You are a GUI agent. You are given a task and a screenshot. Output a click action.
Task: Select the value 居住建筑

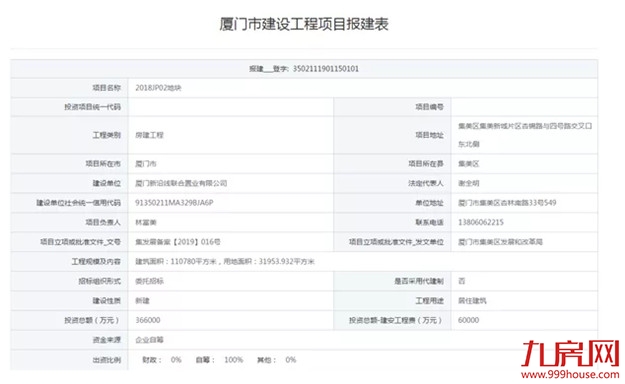[x=472, y=301]
